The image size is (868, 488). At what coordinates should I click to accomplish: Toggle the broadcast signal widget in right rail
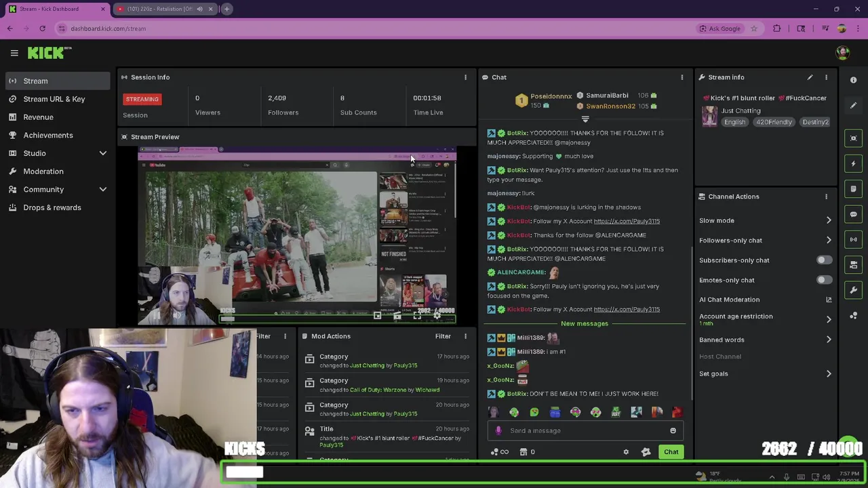853,239
